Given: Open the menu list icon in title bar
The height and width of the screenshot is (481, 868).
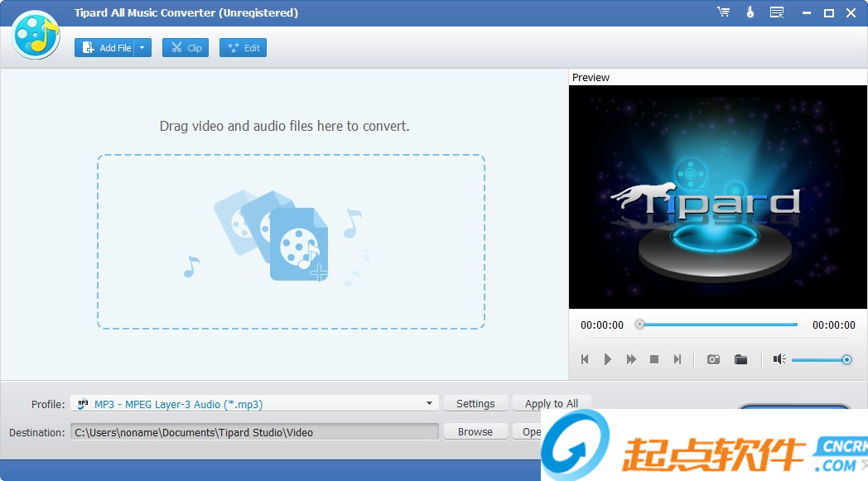Looking at the screenshot, I should [x=777, y=12].
